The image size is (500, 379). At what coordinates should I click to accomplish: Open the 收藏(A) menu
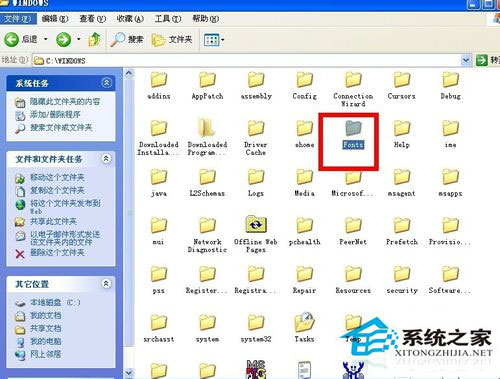130,19
